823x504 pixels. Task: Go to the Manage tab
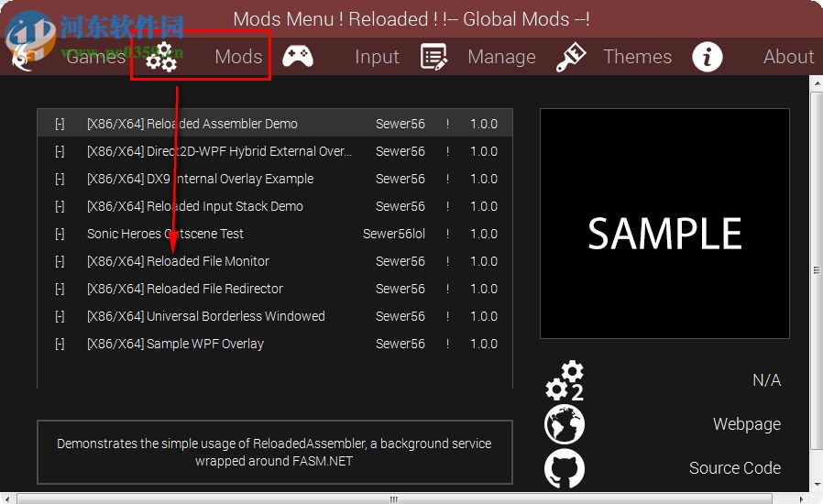click(502, 56)
